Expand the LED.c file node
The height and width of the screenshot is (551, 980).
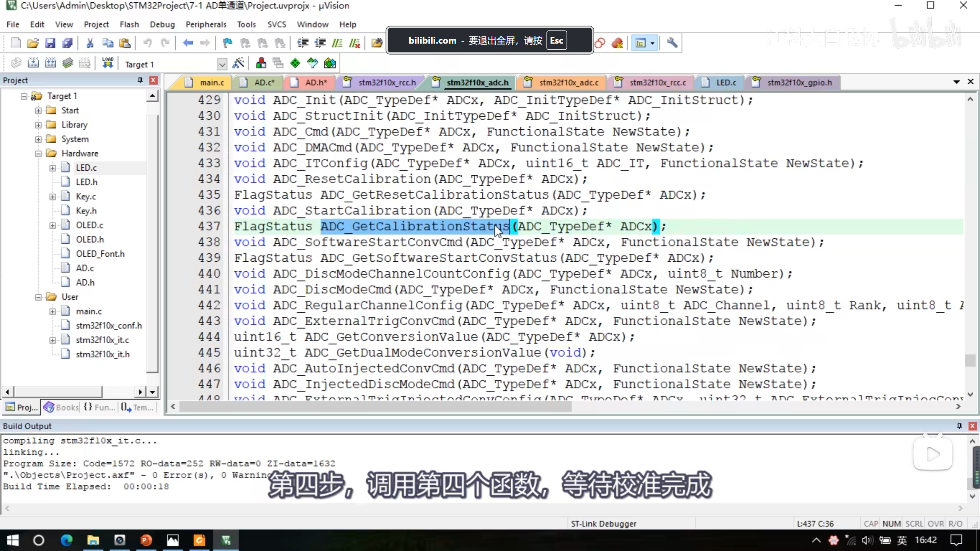pyautogui.click(x=52, y=168)
